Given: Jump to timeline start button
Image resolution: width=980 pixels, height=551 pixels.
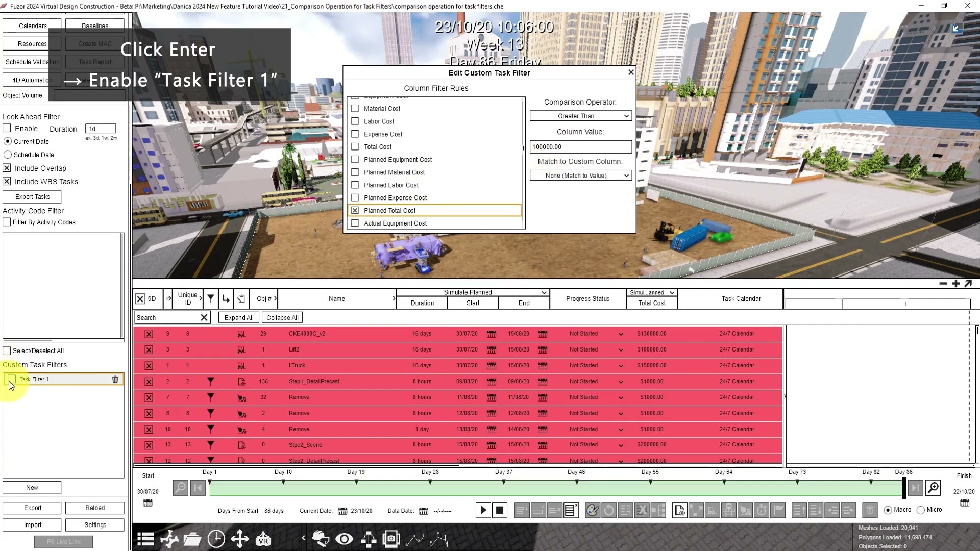Looking at the screenshot, I should coord(198,488).
